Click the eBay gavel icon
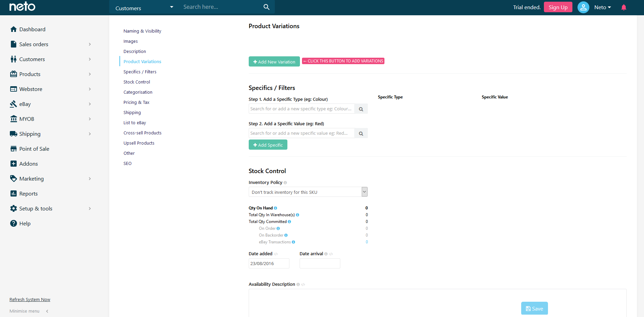 pyautogui.click(x=14, y=104)
